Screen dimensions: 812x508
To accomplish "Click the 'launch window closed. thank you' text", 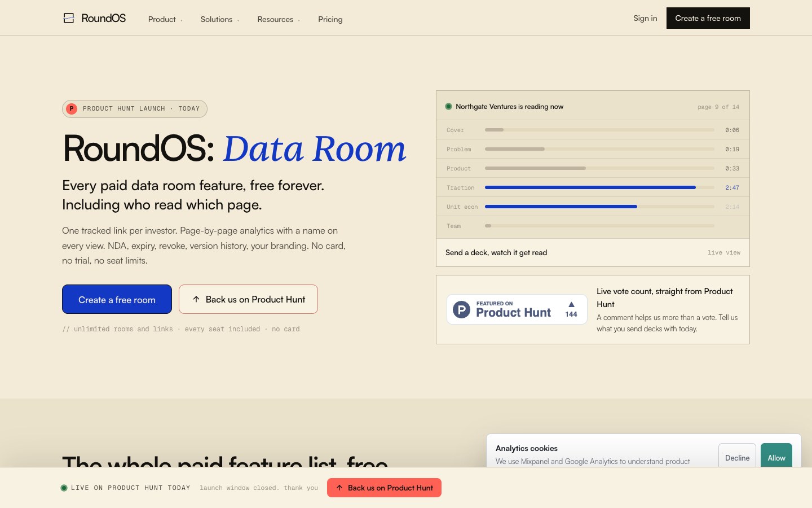I will 259,488.
